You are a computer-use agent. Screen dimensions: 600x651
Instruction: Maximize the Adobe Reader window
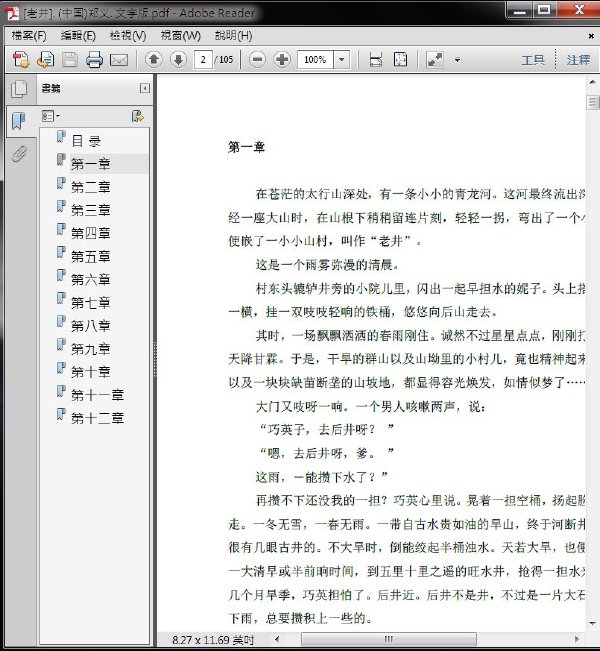(544, 10)
